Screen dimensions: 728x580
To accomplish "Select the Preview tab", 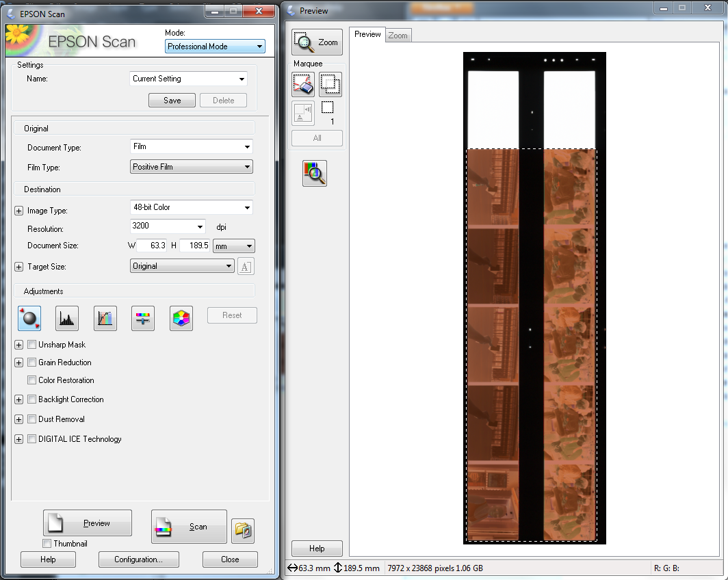I will [367, 34].
